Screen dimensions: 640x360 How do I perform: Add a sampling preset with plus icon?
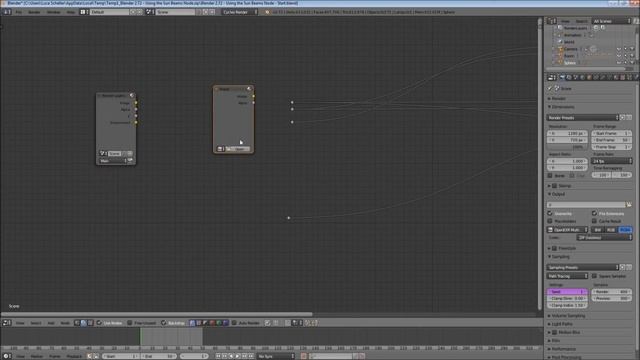[622, 267]
